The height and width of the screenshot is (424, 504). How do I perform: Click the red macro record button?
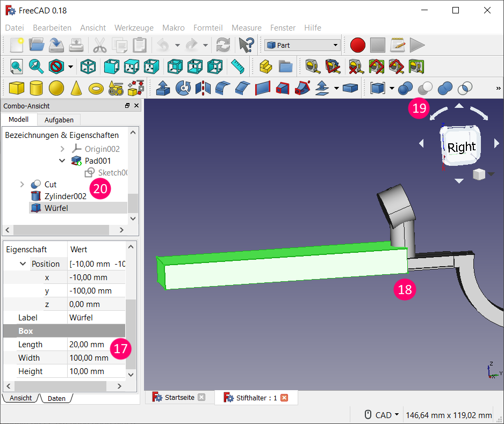[357, 45]
